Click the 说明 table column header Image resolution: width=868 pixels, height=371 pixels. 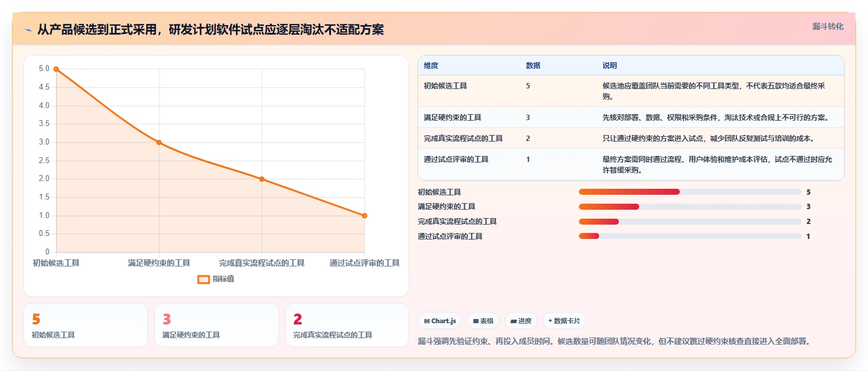pos(610,66)
